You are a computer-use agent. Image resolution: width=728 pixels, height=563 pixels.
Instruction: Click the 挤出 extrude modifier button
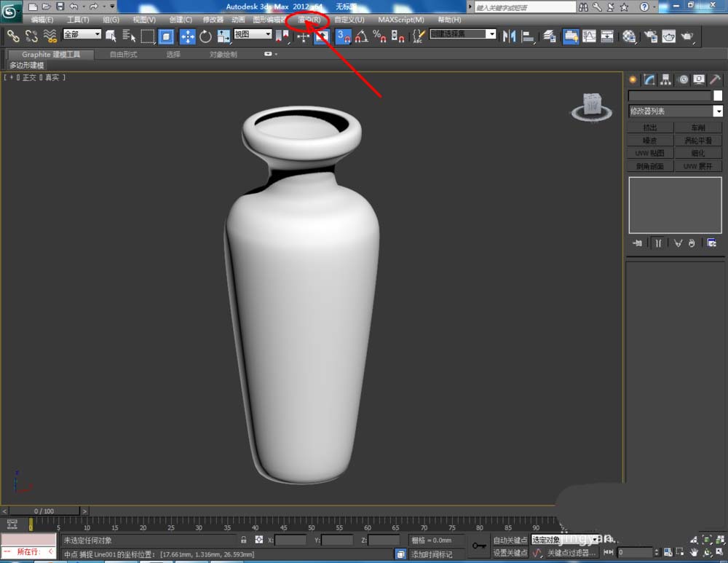click(x=649, y=127)
